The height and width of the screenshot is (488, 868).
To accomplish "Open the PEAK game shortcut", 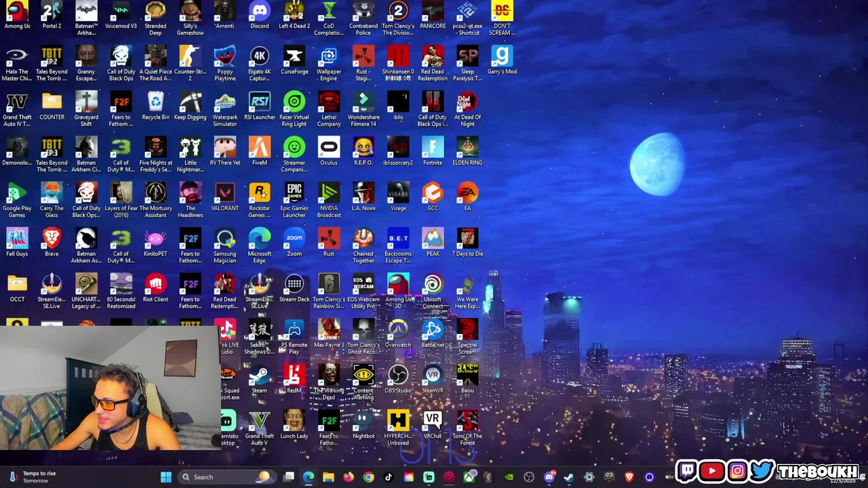I will 433,243.
